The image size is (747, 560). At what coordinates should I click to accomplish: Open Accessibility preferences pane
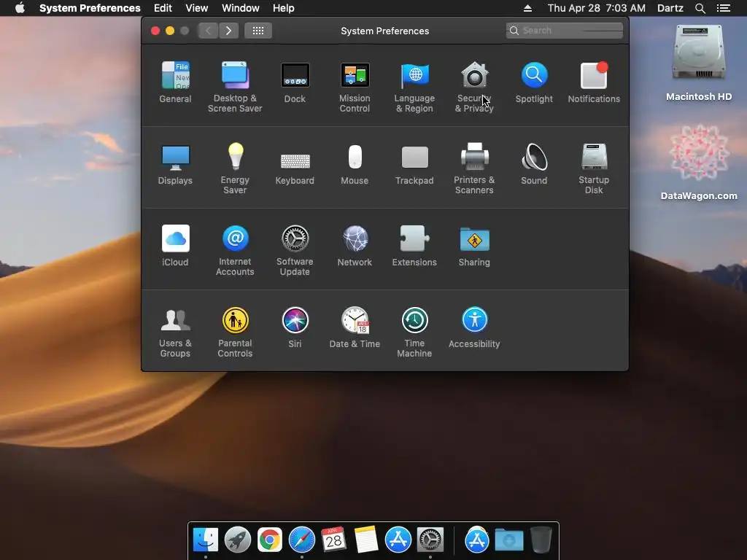(474, 327)
